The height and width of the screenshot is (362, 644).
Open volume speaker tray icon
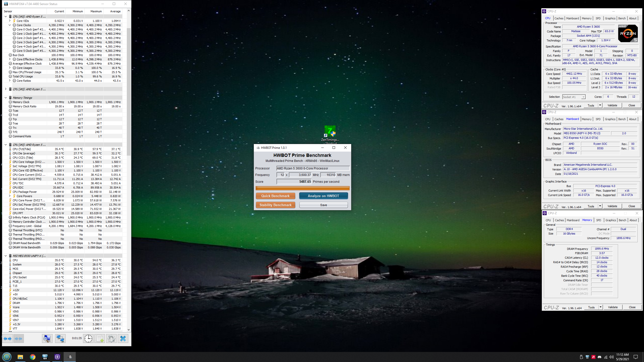point(612,357)
